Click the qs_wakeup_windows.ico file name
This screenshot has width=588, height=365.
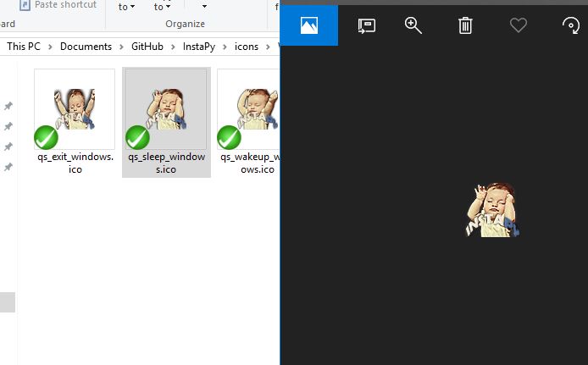pos(250,163)
